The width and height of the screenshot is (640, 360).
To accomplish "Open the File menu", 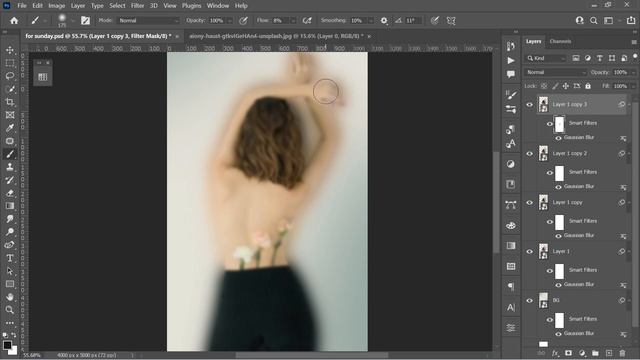I will tap(22, 6).
